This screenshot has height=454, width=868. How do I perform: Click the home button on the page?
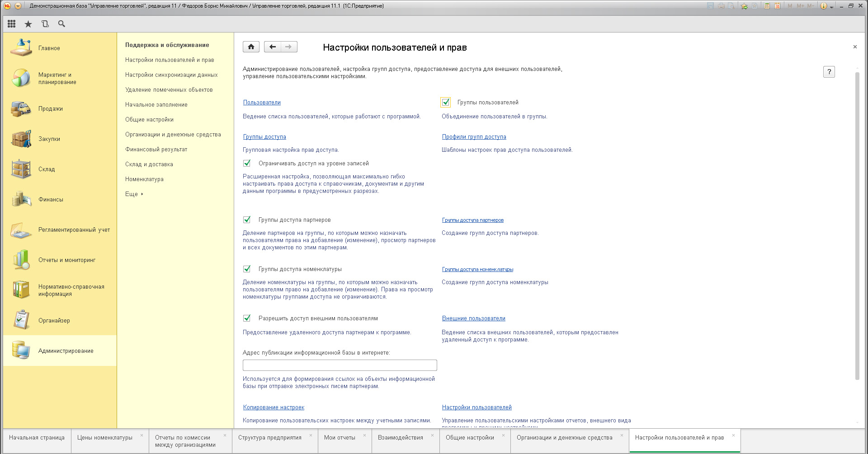[251, 47]
